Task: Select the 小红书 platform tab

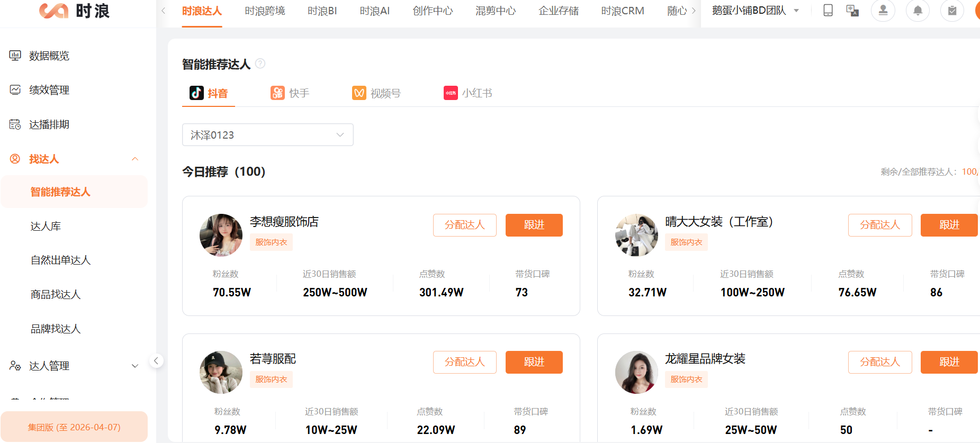Action: (x=468, y=93)
